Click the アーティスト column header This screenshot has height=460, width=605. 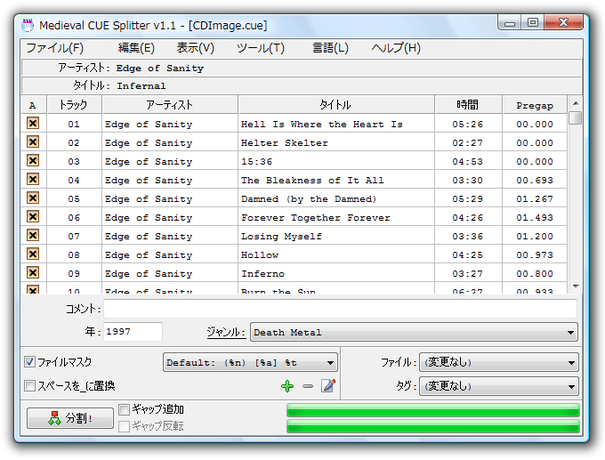pos(169,105)
